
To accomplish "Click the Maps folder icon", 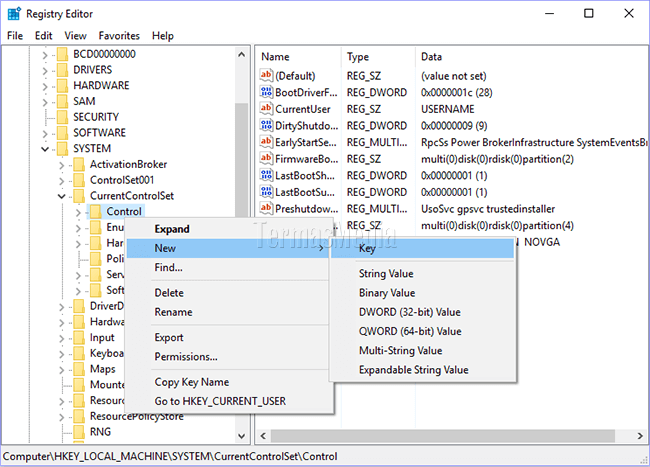I will coord(79,369).
